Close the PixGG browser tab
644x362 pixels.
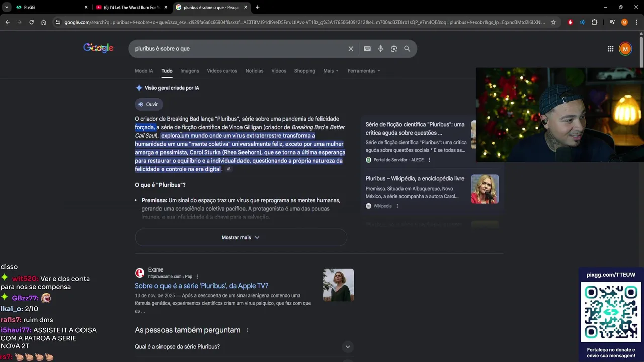[86, 7]
